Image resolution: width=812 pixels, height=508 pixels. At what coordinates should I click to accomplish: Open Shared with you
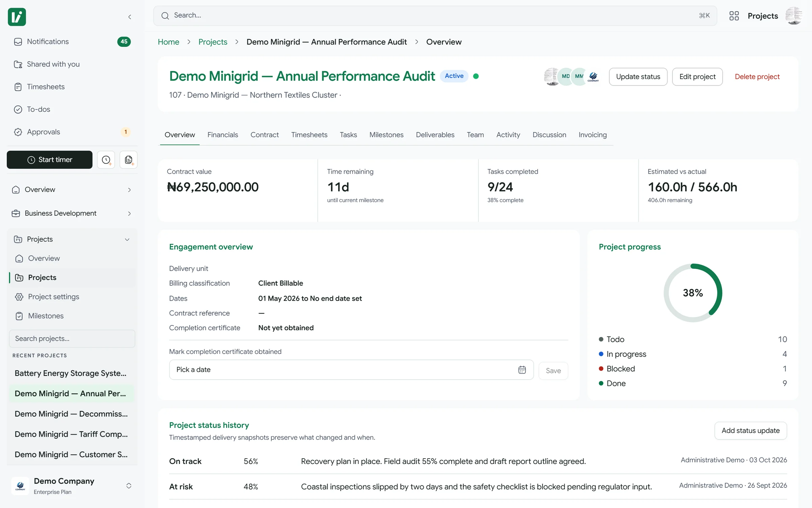pyautogui.click(x=72, y=64)
